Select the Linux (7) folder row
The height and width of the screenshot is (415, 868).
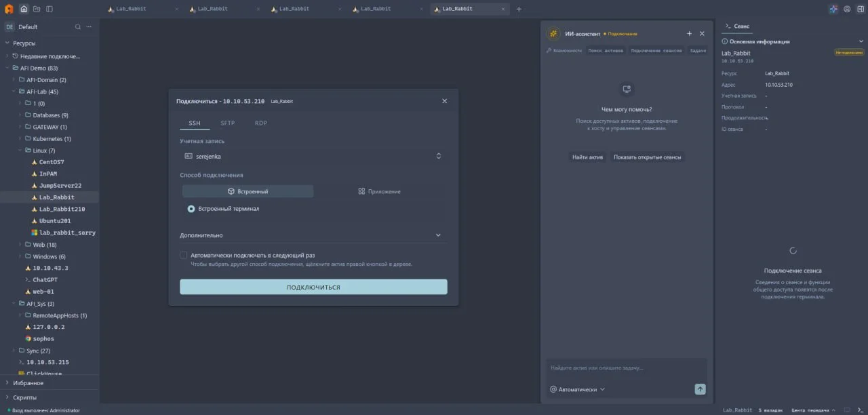coord(50,151)
